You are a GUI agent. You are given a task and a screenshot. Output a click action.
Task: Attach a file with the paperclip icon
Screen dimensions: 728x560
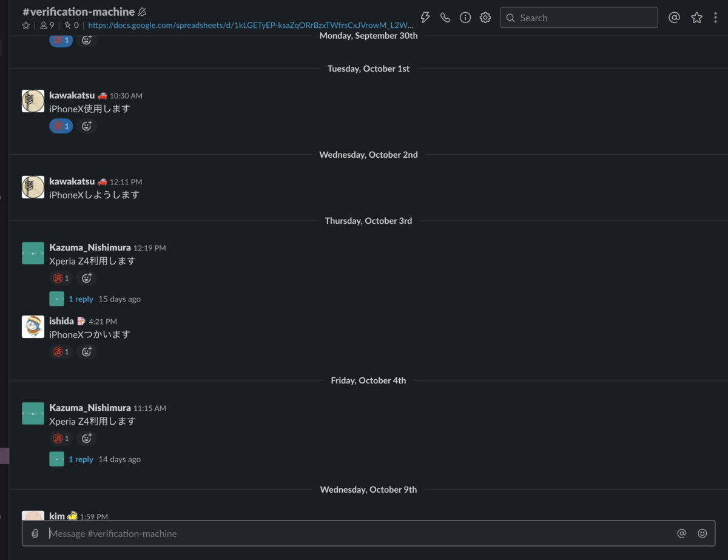coord(35,533)
